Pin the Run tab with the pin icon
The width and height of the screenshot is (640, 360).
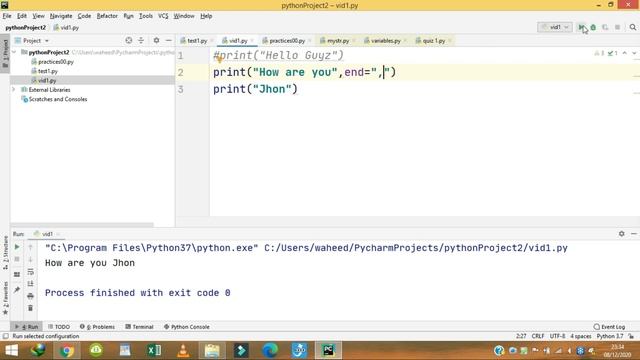[17, 290]
